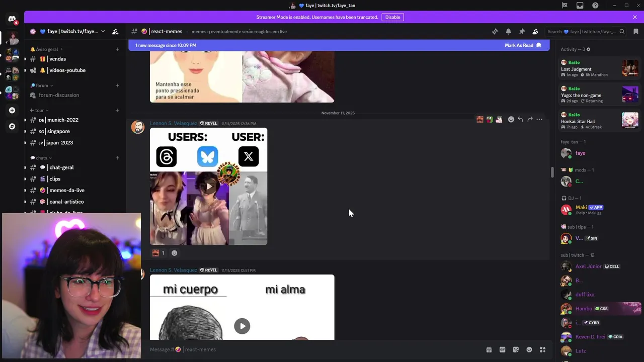Toggle the existing reaction count 1 below meme
The width and height of the screenshot is (644, 362).
pyautogui.click(x=158, y=253)
